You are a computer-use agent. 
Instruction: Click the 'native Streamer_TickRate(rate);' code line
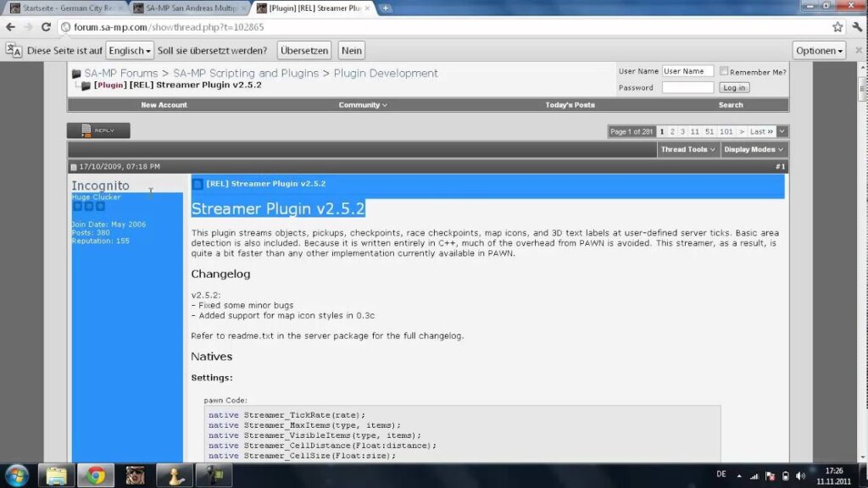click(x=287, y=415)
